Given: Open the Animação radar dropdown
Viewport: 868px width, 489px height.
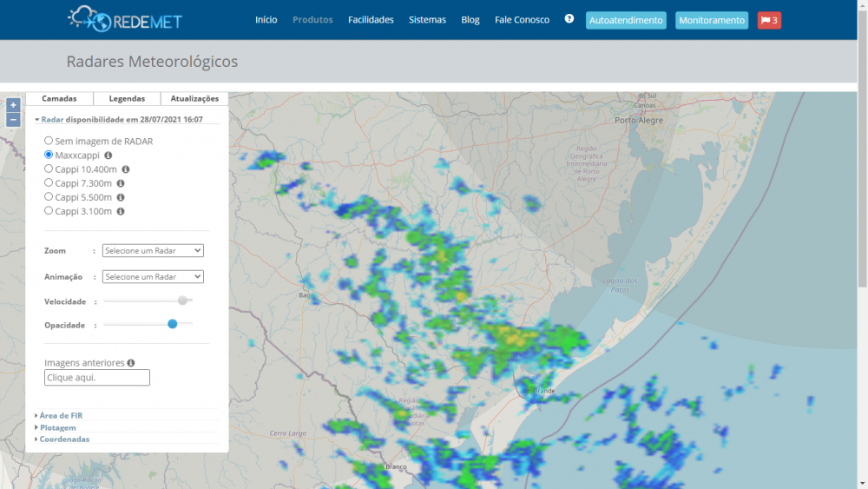Looking at the screenshot, I should coord(153,277).
